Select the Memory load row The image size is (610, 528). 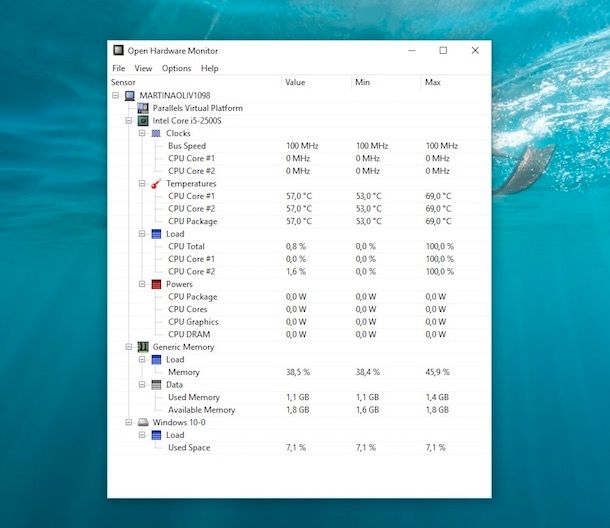299,372
